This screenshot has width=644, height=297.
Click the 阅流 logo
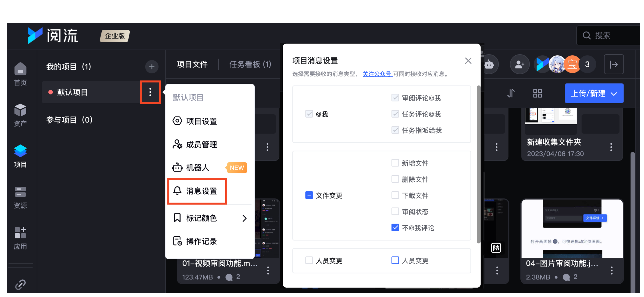pyautogui.click(x=53, y=36)
